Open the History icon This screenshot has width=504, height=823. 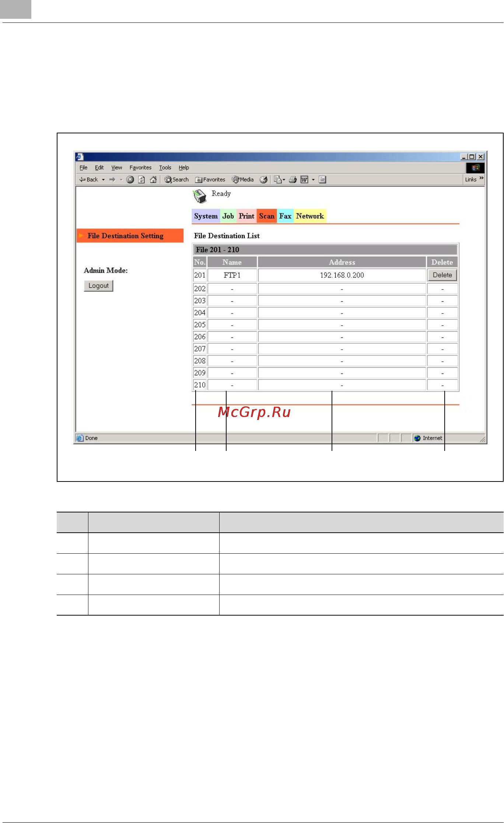[263, 179]
